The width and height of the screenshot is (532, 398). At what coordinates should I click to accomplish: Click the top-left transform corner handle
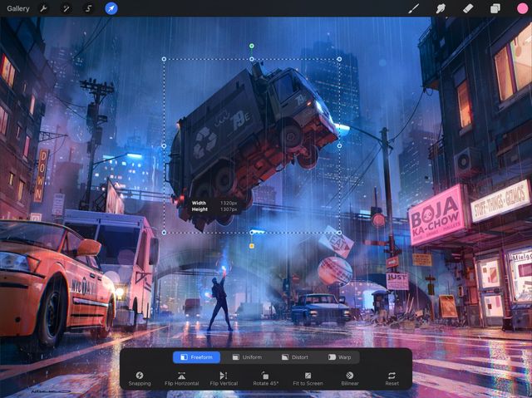(x=164, y=59)
